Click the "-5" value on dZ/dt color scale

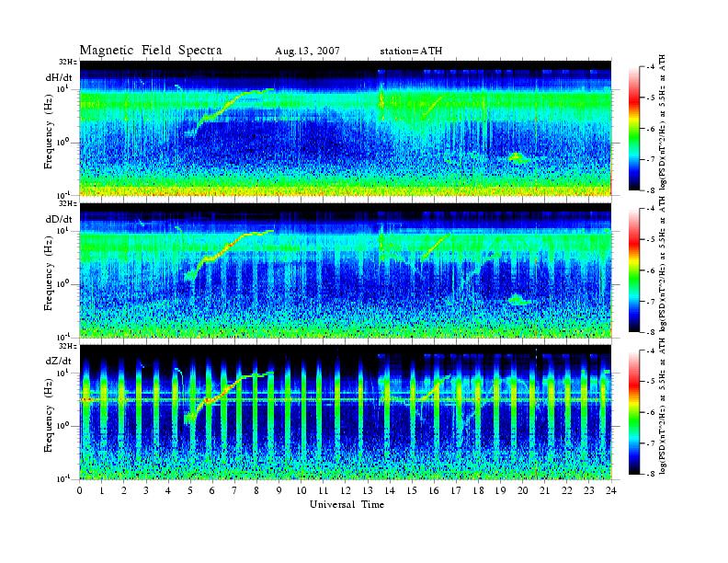click(651, 382)
